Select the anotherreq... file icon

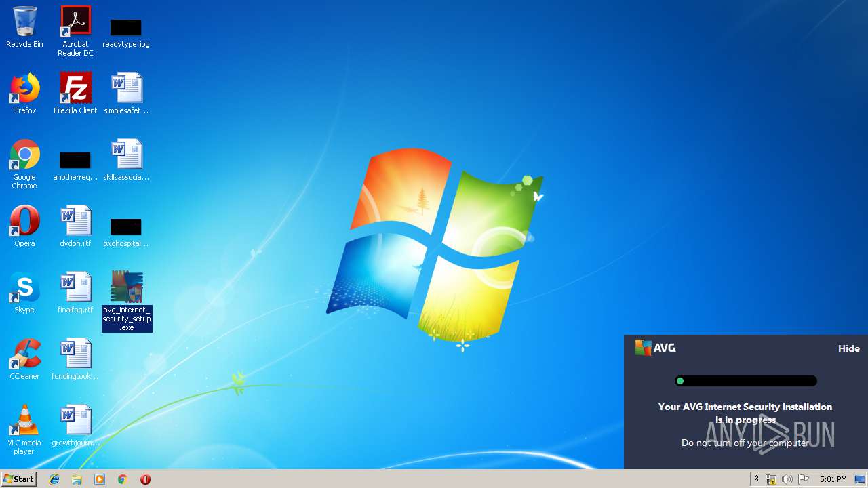(75, 166)
